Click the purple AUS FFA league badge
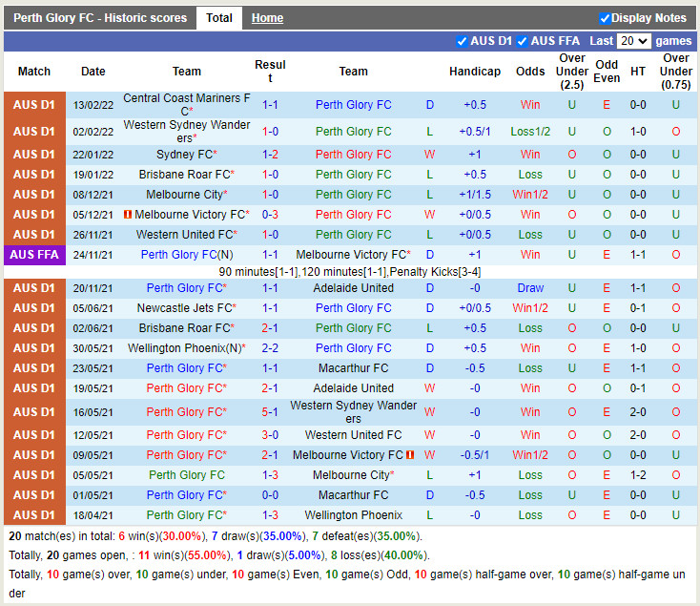700x606 pixels. point(34,255)
